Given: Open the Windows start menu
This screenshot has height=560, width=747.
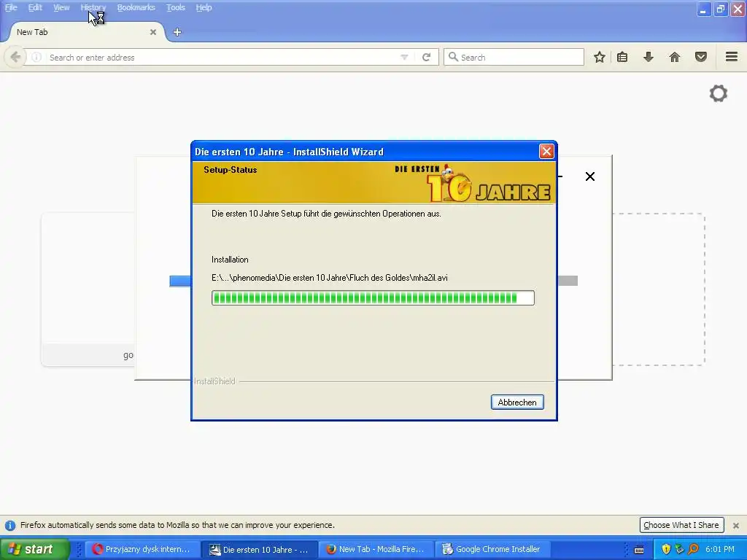Looking at the screenshot, I should [34, 549].
